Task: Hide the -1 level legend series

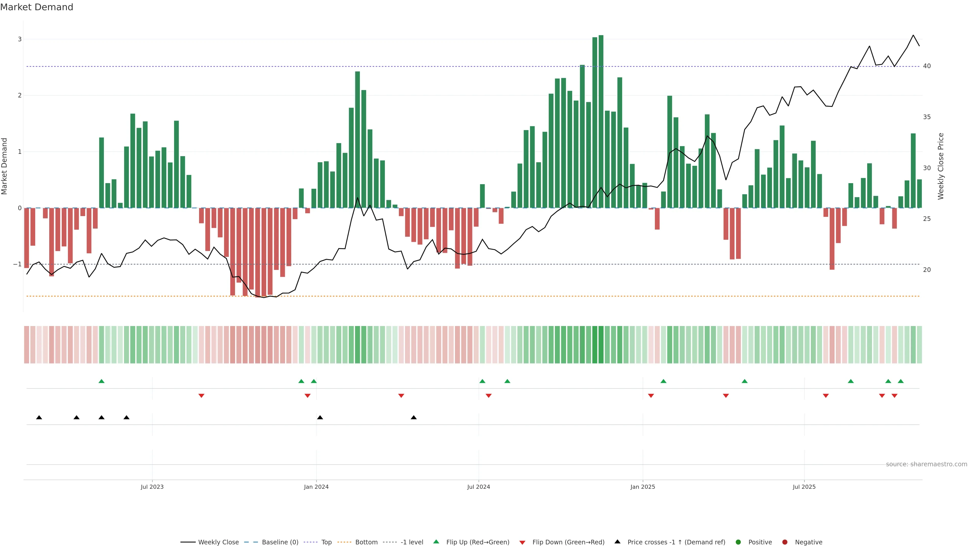Action: (412, 542)
